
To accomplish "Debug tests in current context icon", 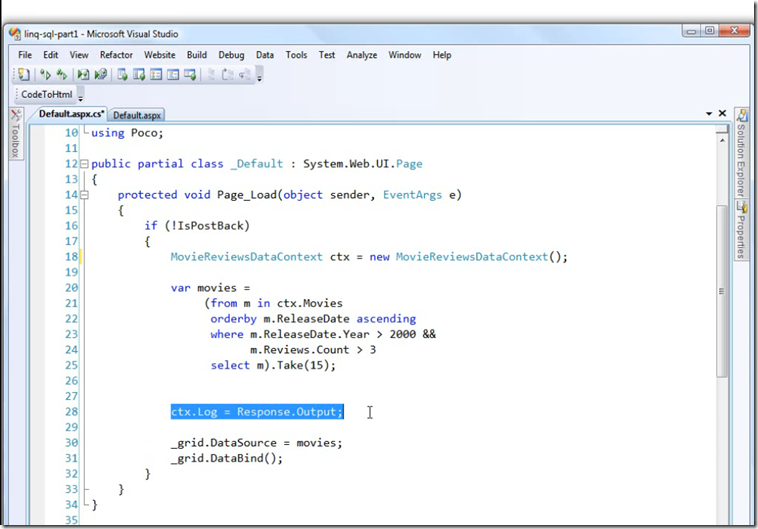I will tap(83, 74).
